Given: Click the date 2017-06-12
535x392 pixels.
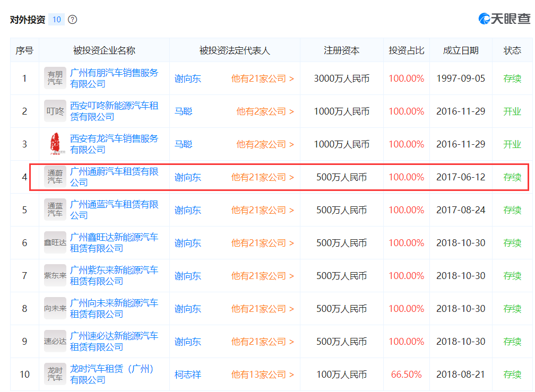Looking at the screenshot, I should point(461,177).
